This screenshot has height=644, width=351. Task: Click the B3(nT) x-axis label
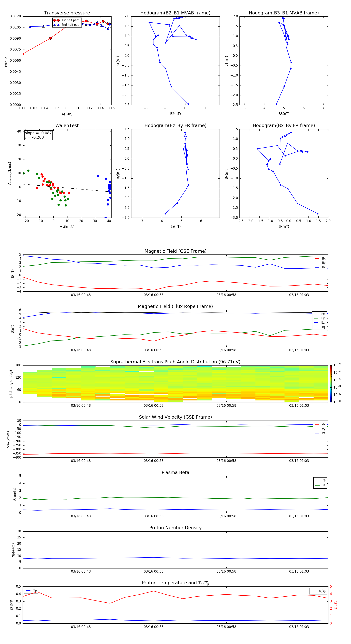pyautogui.click(x=284, y=114)
